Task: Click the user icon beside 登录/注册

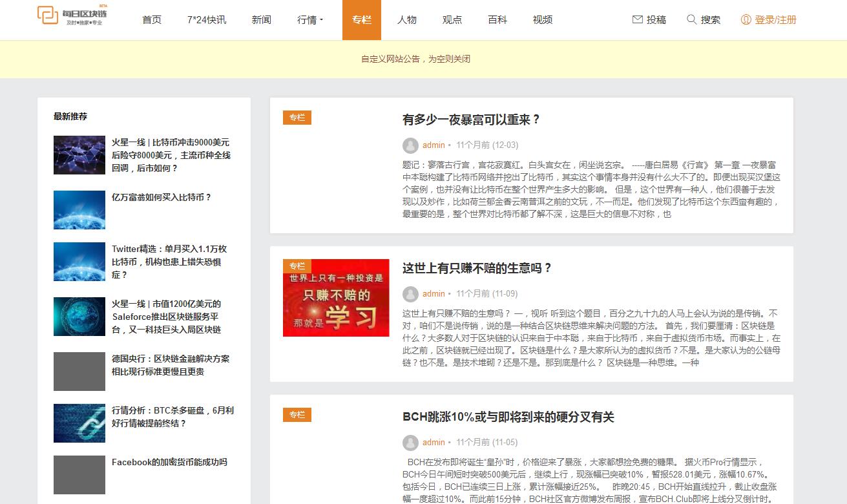Action: coord(746,19)
